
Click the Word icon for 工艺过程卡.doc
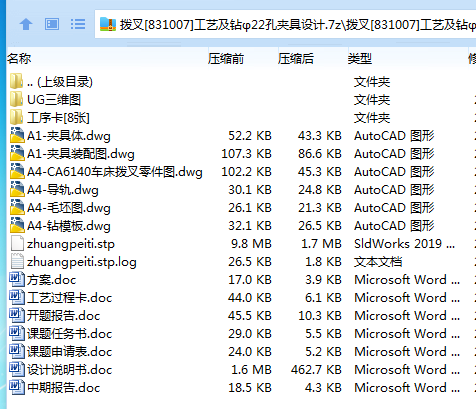coord(17,298)
